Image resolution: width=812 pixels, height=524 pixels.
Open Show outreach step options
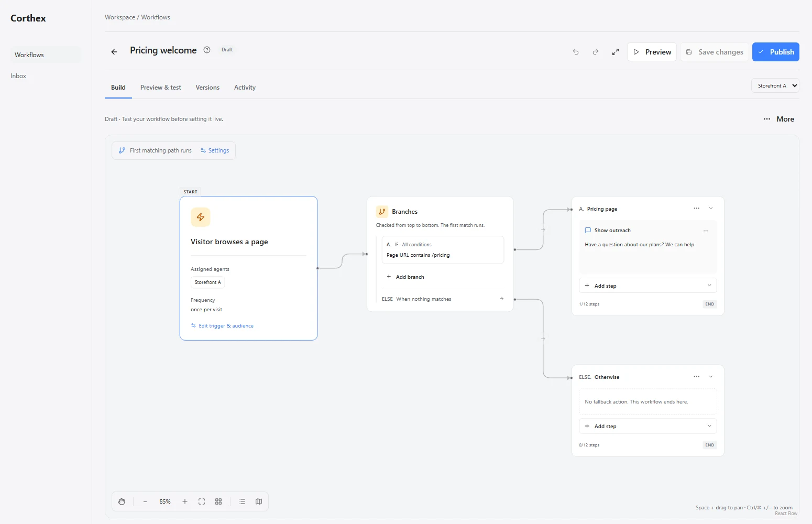click(x=706, y=231)
